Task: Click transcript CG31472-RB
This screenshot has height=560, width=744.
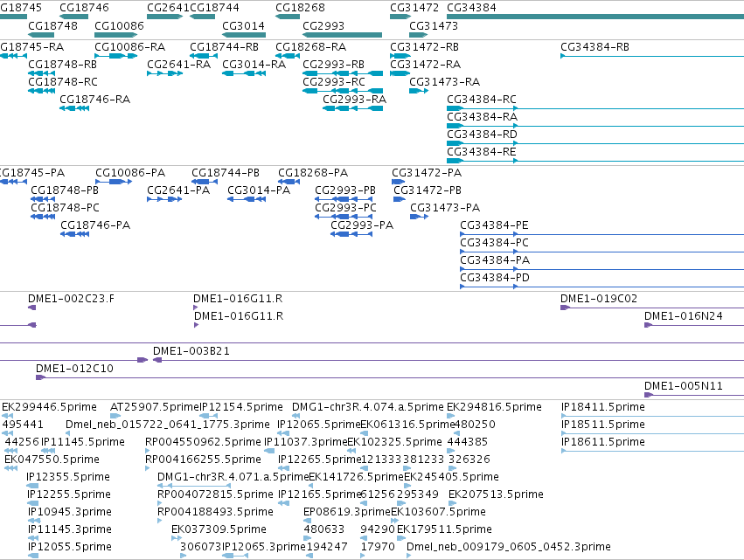Action: pos(400,56)
